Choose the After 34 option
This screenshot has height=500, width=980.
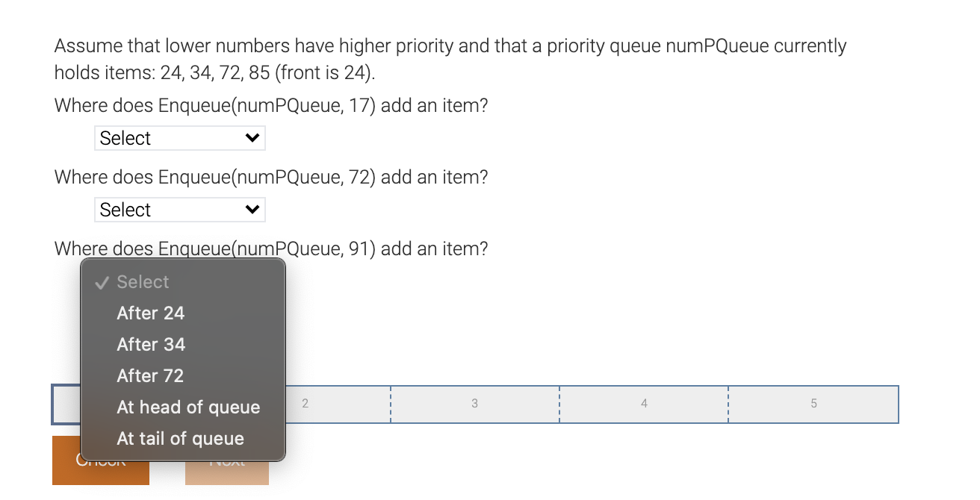click(150, 344)
